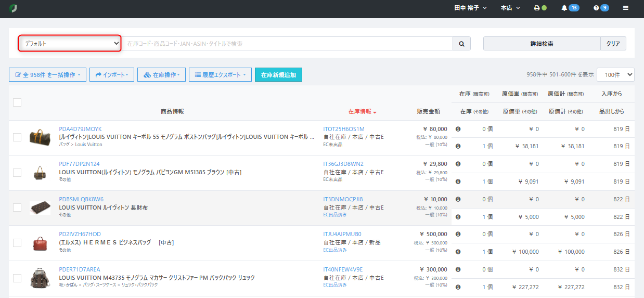Click the クリア button

[613, 44]
